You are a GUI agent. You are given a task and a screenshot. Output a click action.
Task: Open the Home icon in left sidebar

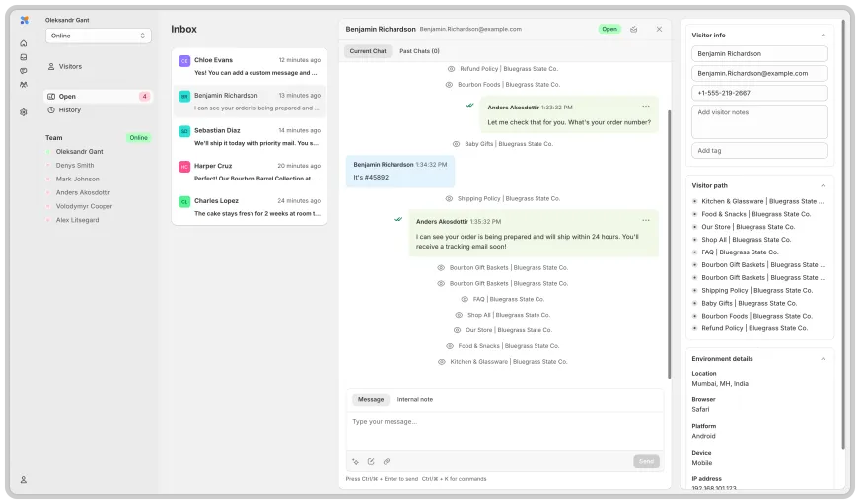coord(24,43)
